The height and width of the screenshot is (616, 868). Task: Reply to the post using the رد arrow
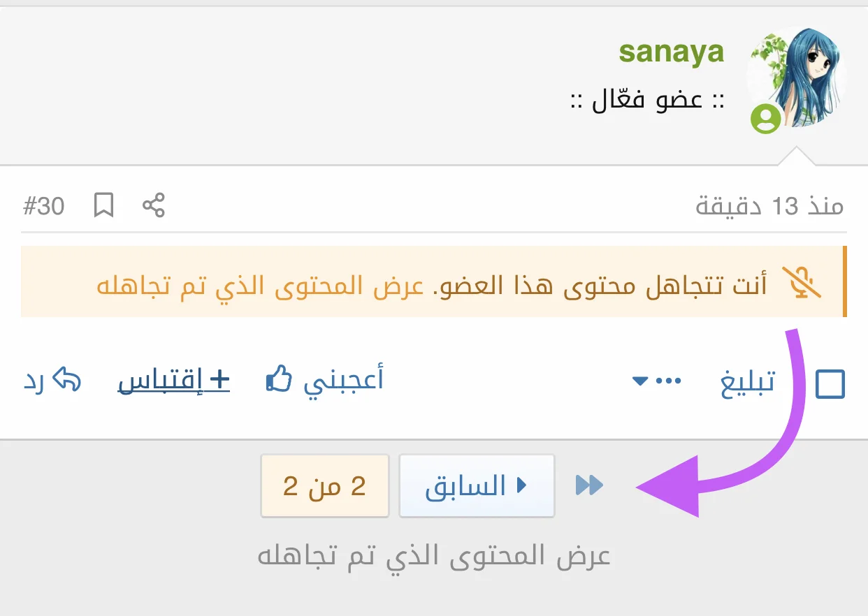[x=53, y=381]
